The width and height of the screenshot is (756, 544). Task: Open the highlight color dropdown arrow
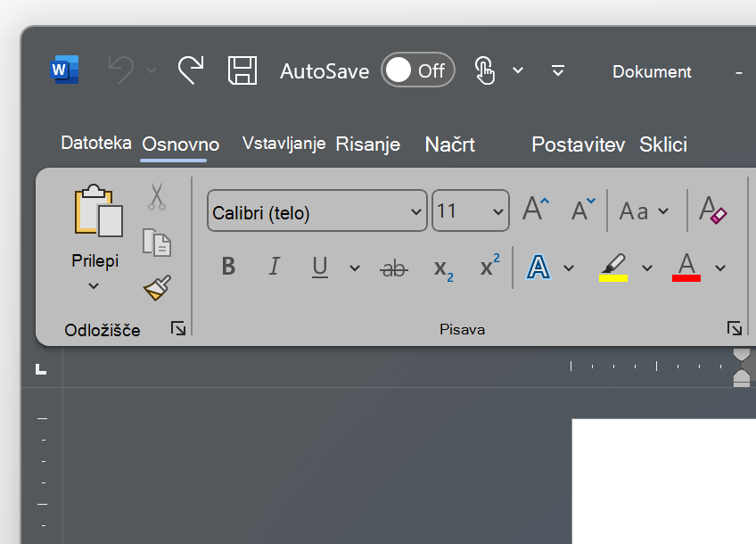pos(647,268)
